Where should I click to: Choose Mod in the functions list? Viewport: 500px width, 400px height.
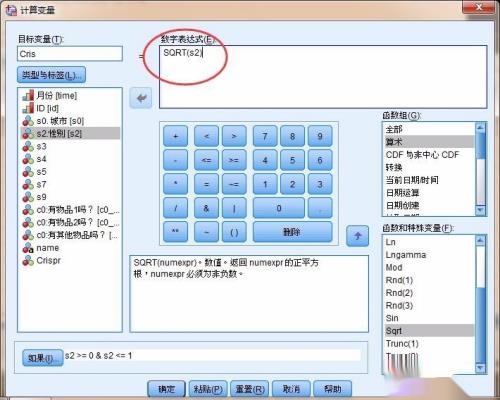429,268
